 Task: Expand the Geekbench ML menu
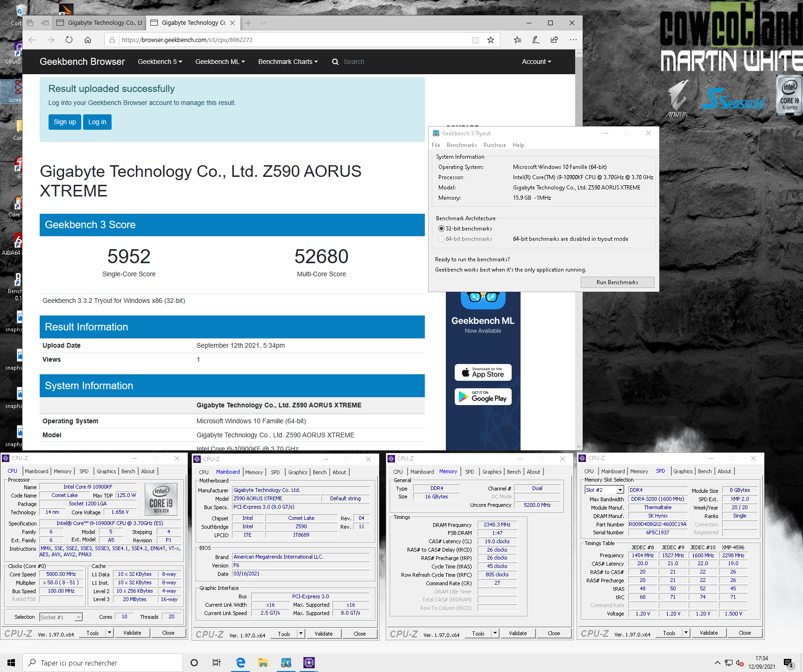pos(220,62)
